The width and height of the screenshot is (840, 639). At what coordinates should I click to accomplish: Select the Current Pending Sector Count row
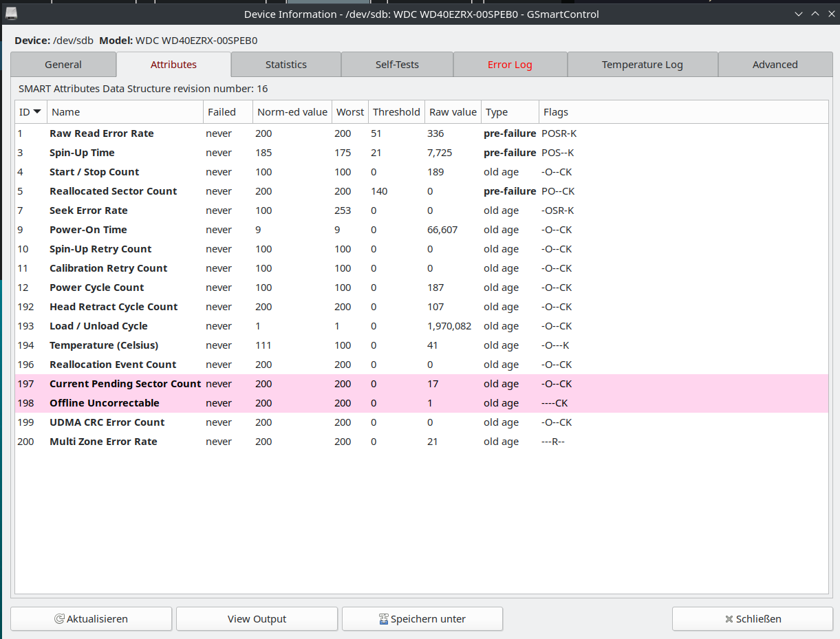tap(421, 384)
